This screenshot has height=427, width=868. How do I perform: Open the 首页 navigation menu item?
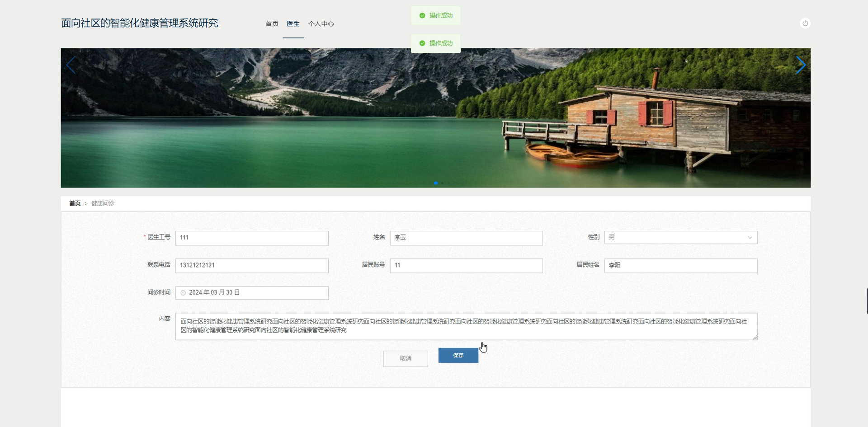point(272,23)
